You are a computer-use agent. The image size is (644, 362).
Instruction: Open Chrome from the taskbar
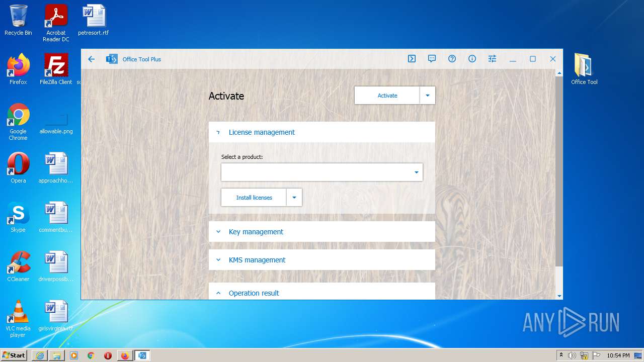point(91,355)
